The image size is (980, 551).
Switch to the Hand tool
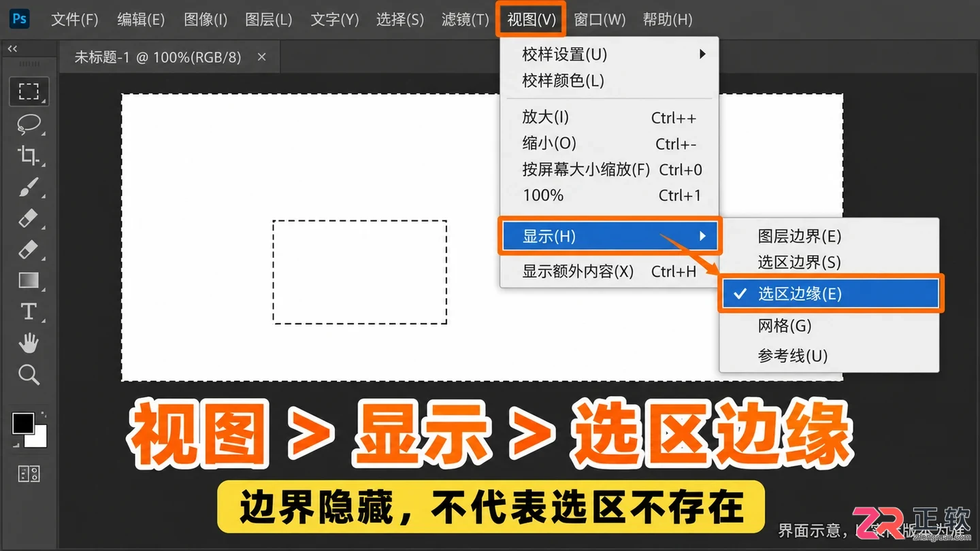click(29, 343)
